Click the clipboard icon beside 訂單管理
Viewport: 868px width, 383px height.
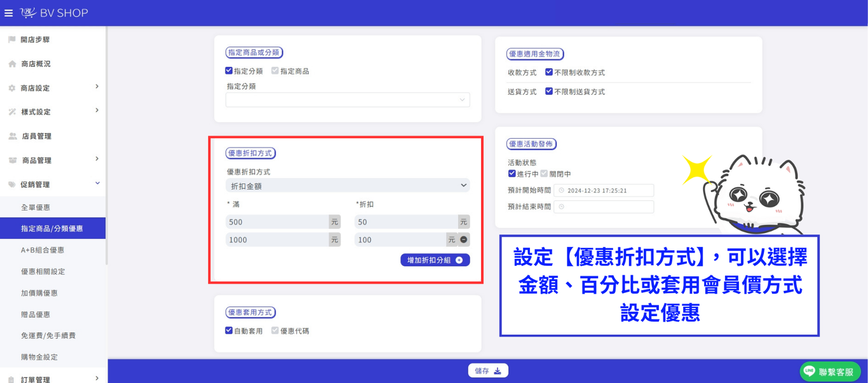[x=11, y=379]
